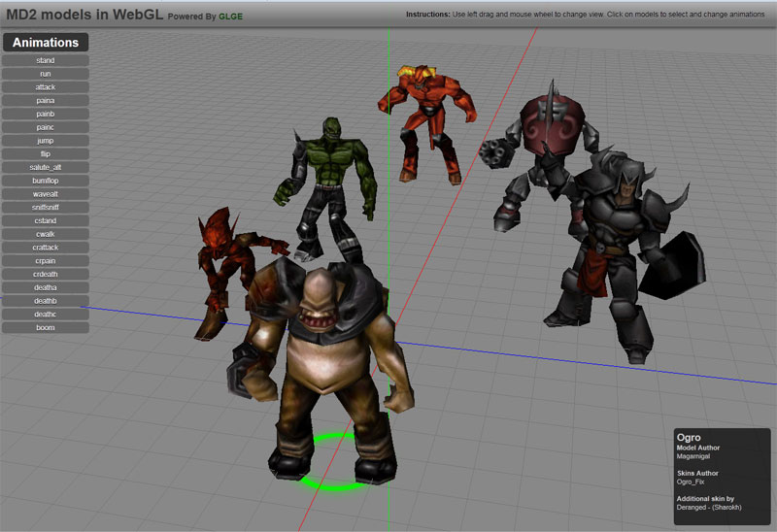Play the sniffsniff animation
The image size is (777, 532).
point(46,208)
